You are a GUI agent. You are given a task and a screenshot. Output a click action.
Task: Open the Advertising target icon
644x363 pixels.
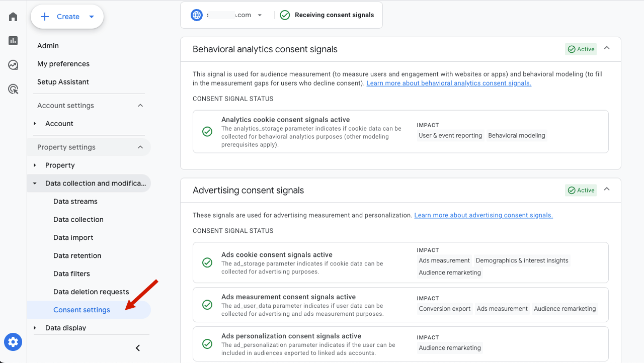click(x=13, y=89)
